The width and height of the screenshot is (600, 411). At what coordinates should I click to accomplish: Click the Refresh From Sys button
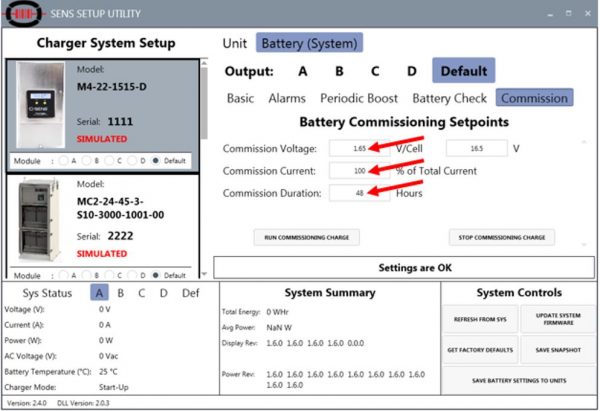[480, 319]
